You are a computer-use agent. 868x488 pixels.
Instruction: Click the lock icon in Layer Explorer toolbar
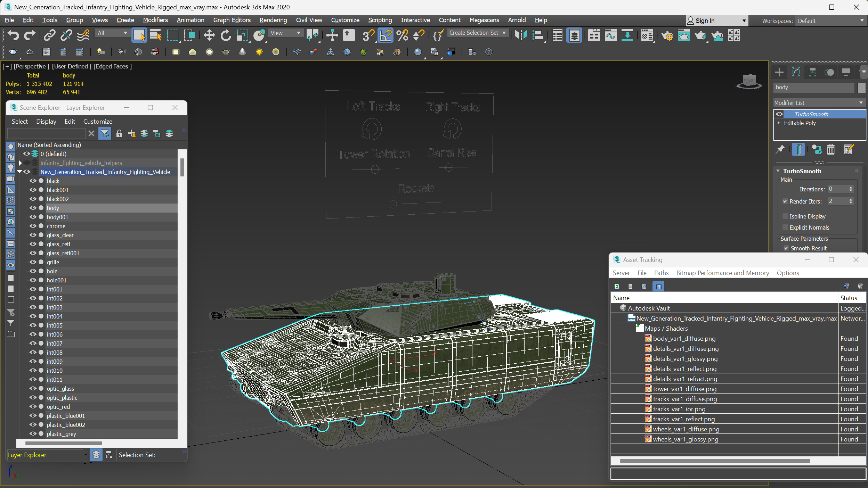[x=119, y=133]
